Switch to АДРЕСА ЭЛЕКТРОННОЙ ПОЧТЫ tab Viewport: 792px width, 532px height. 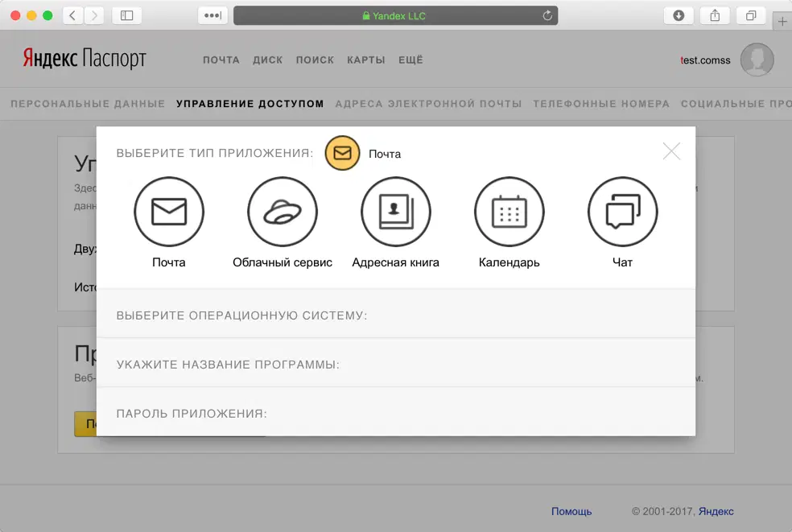click(x=428, y=104)
